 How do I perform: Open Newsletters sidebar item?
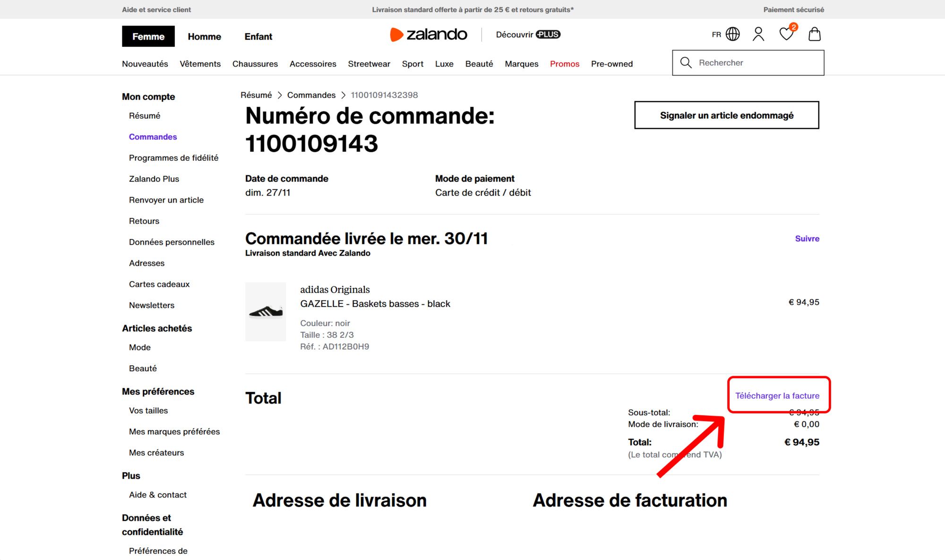tap(152, 305)
